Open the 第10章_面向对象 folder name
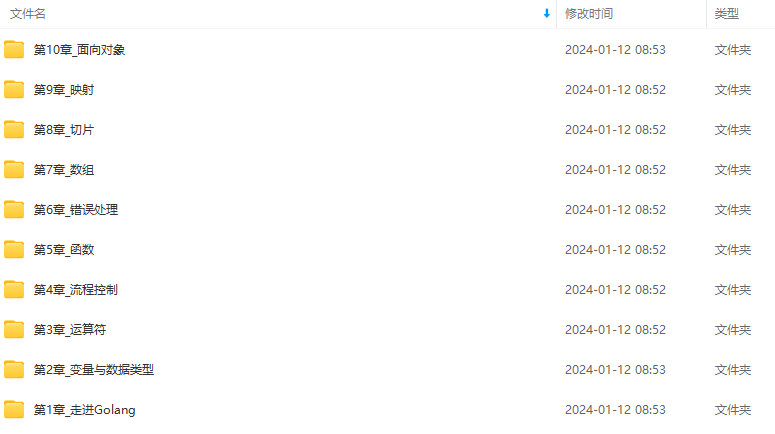The width and height of the screenshot is (775, 434). point(79,49)
